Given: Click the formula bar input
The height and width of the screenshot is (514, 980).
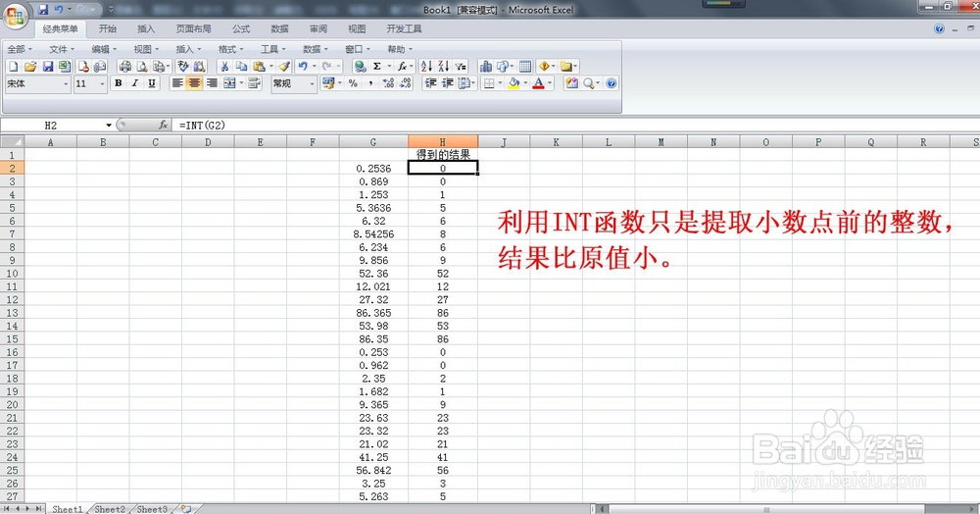Looking at the screenshot, I should [575, 125].
